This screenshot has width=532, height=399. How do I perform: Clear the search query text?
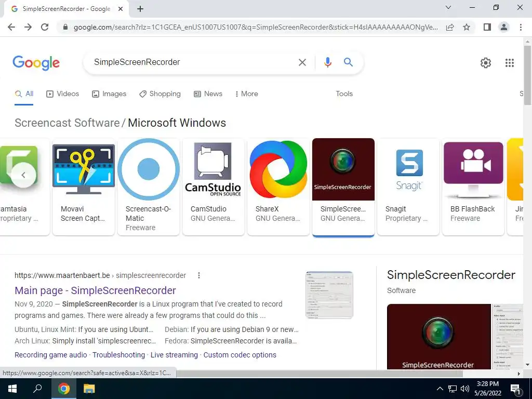click(302, 62)
